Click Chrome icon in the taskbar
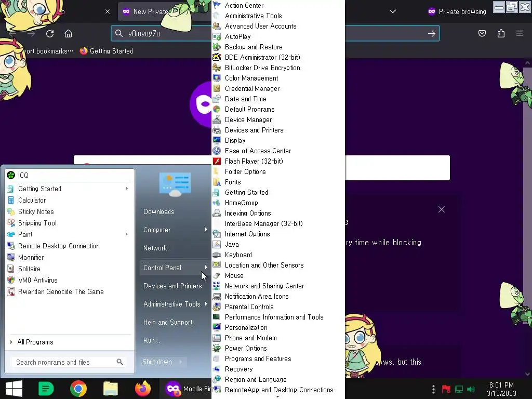Viewport: 532px width, 399px height. 78,389
